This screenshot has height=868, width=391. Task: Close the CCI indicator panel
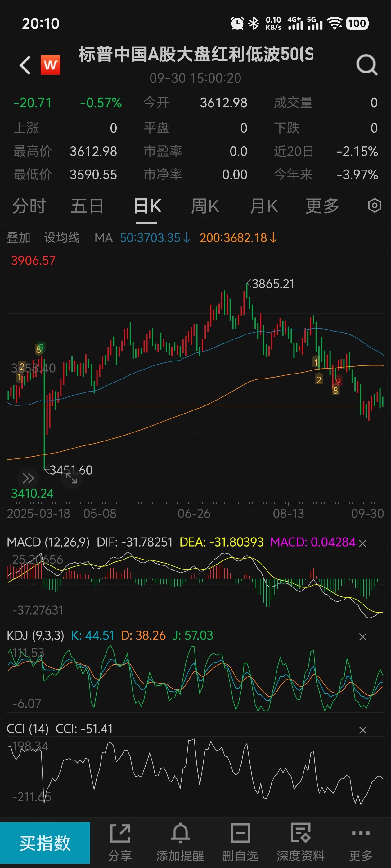click(363, 730)
